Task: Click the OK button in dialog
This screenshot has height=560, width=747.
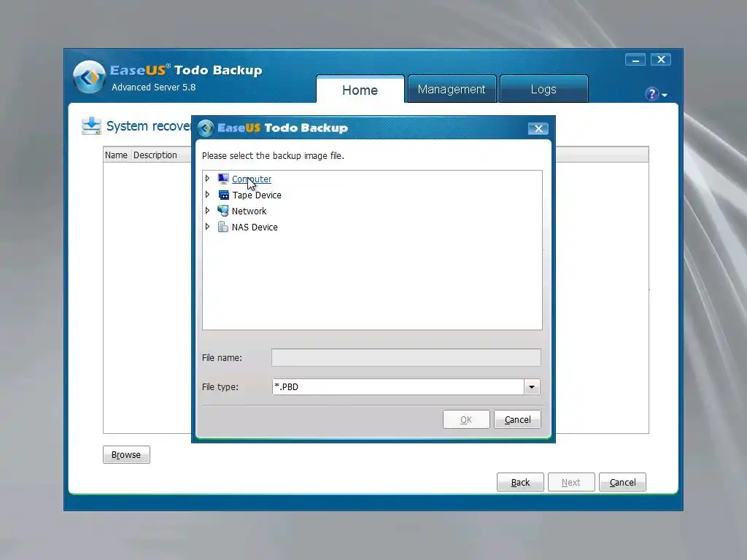Action: [466, 419]
